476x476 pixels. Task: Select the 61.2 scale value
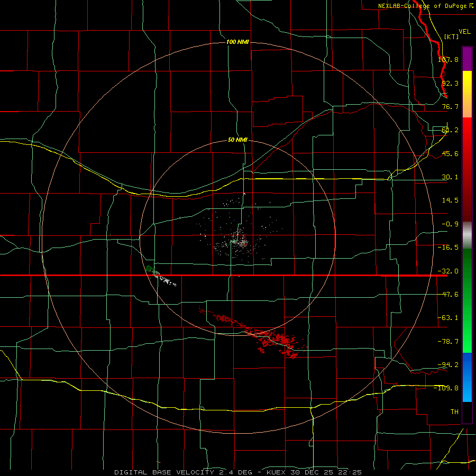point(450,130)
